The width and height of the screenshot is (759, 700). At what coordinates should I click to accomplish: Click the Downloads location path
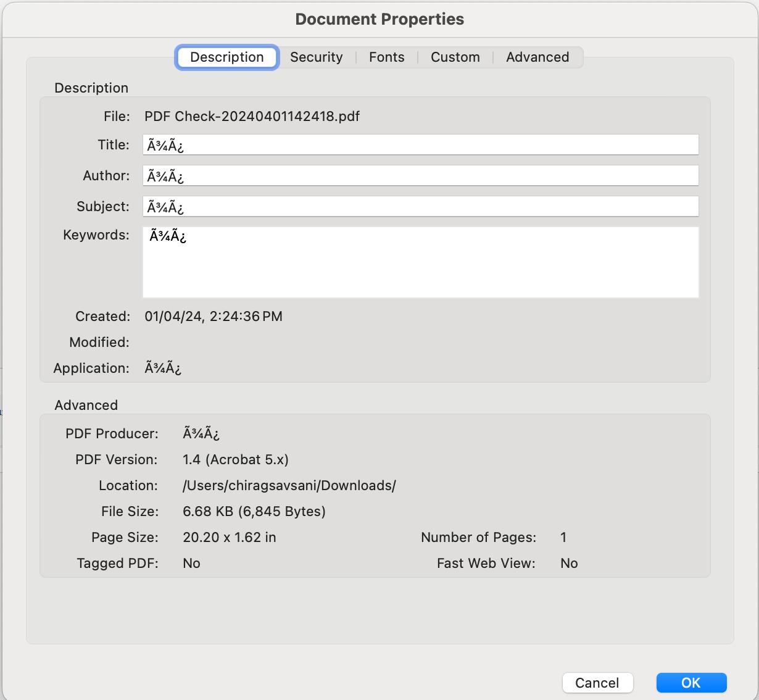pos(289,486)
